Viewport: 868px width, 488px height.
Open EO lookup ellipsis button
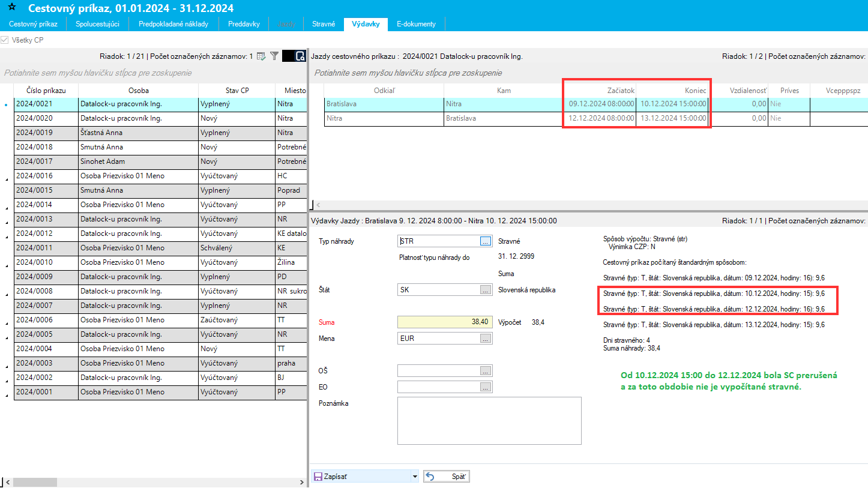tap(486, 387)
